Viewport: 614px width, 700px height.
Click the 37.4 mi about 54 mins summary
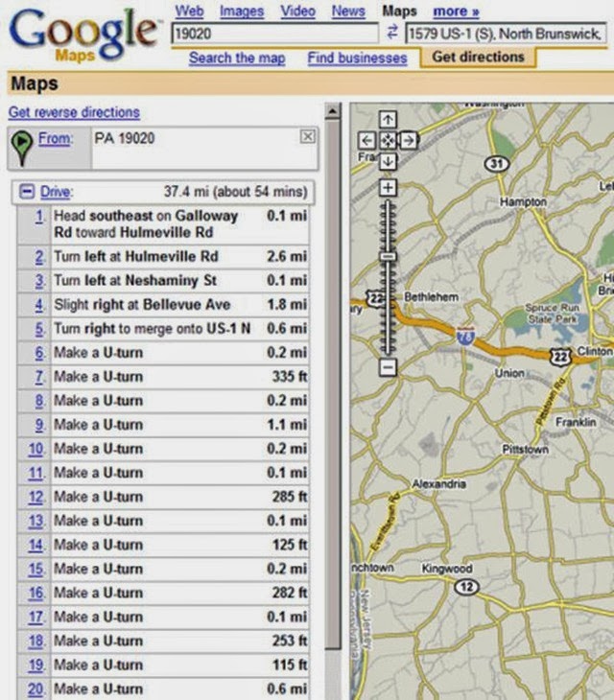(235, 192)
